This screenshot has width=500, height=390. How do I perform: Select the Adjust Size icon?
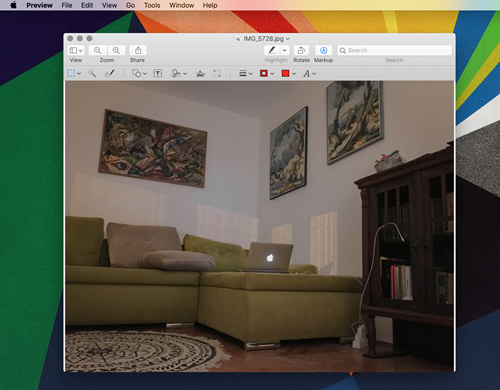pyautogui.click(x=217, y=73)
